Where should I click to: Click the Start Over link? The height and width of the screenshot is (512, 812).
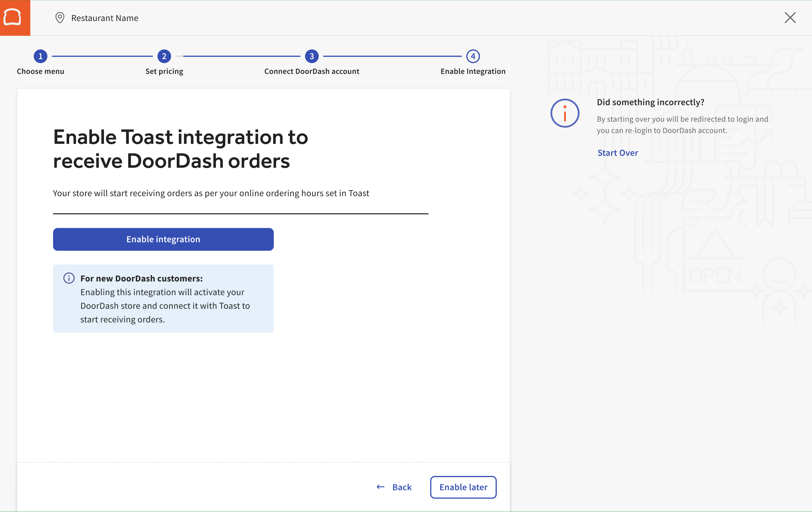click(618, 152)
